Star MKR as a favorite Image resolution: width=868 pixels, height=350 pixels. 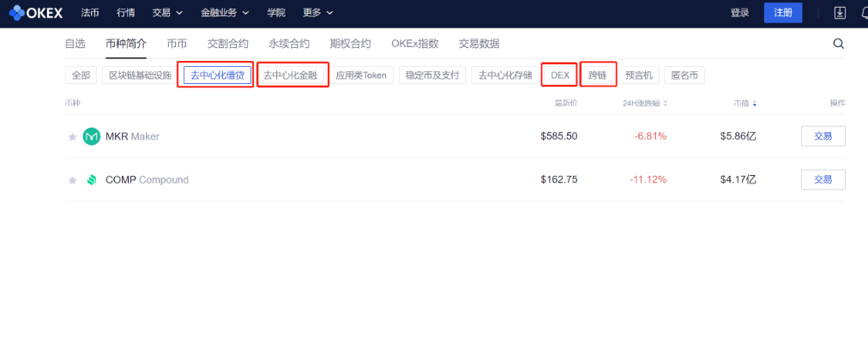(72, 137)
